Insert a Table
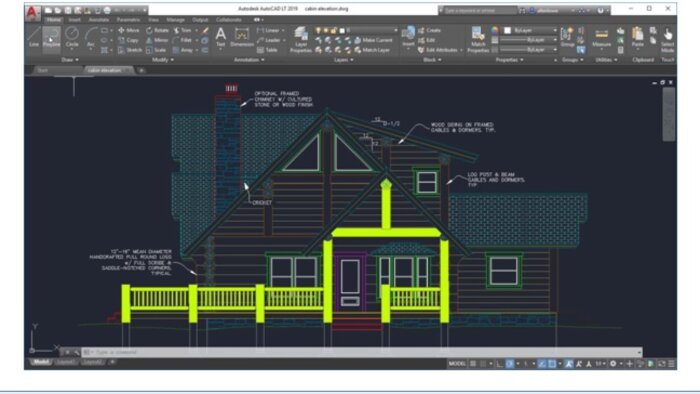Image resolution: width=700 pixels, height=394 pixels. pyautogui.click(x=267, y=50)
